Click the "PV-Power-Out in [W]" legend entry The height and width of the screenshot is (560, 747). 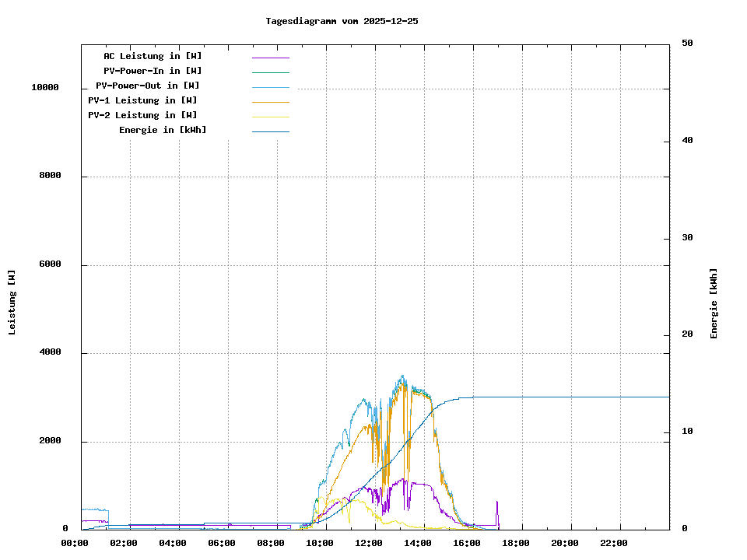[x=147, y=86]
